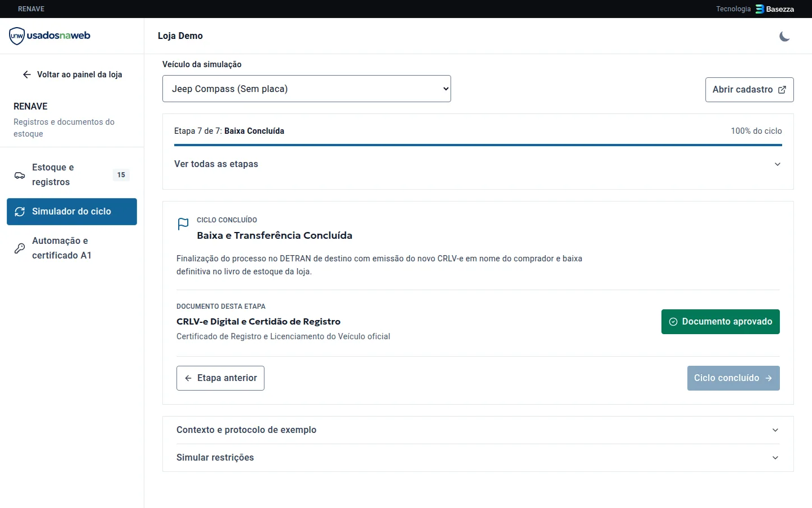This screenshot has height=508, width=812.
Task: Click the 100% do ciclo label
Action: [756, 131]
